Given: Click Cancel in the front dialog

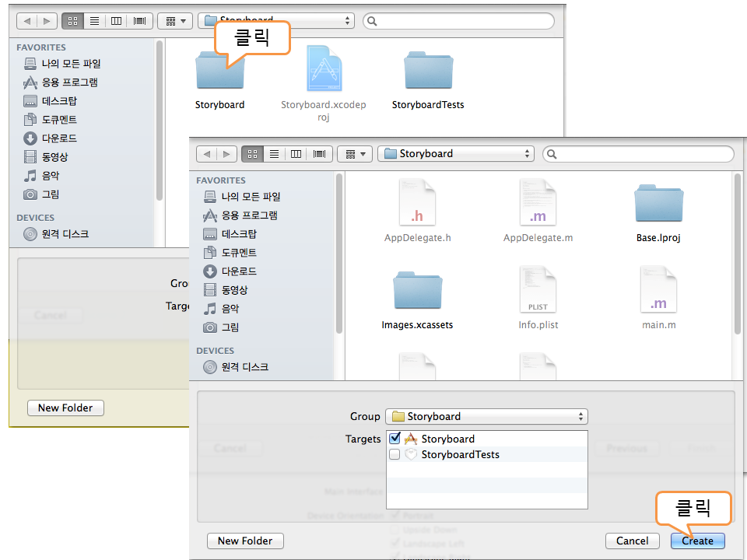Looking at the screenshot, I should [x=632, y=541].
